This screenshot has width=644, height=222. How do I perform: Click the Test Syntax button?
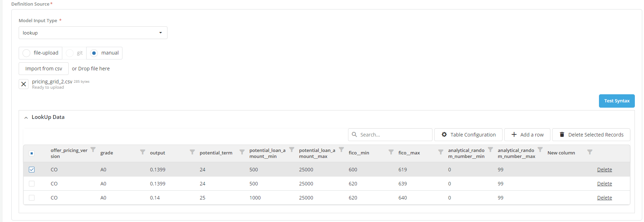(x=617, y=101)
